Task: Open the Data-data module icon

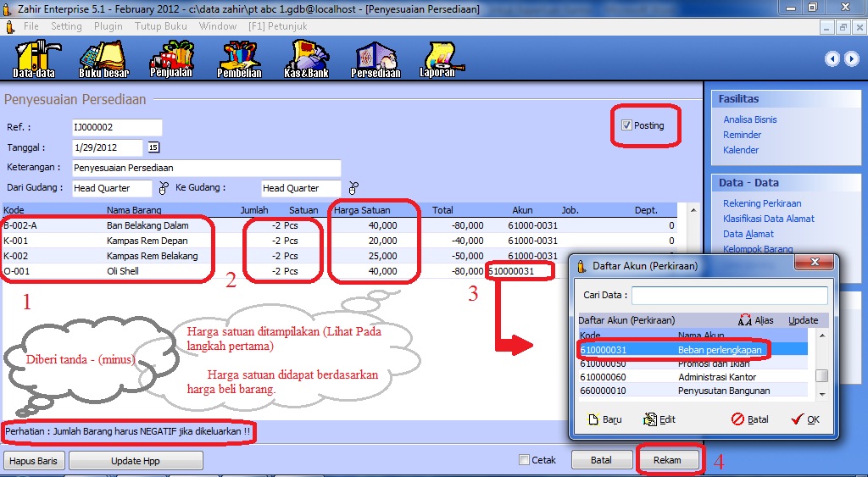Action: pyautogui.click(x=34, y=58)
